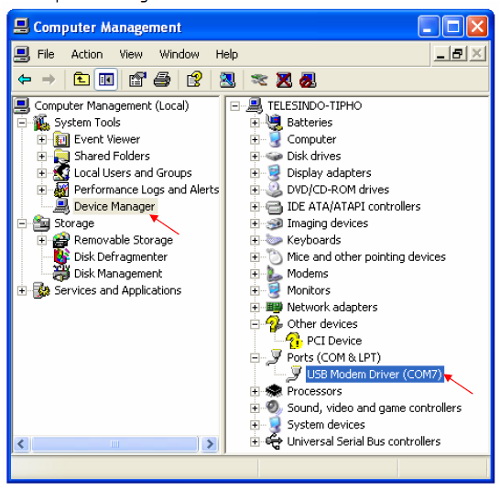500x489 pixels.
Task: Open the Action menu
Action: coord(87,54)
